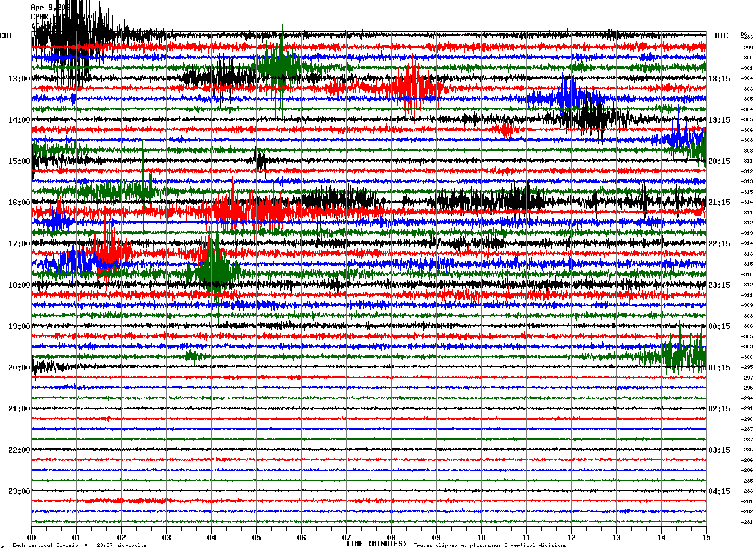Pick minute 15 on the bottom time axis
The height and width of the screenshot is (554, 756).
click(x=706, y=537)
